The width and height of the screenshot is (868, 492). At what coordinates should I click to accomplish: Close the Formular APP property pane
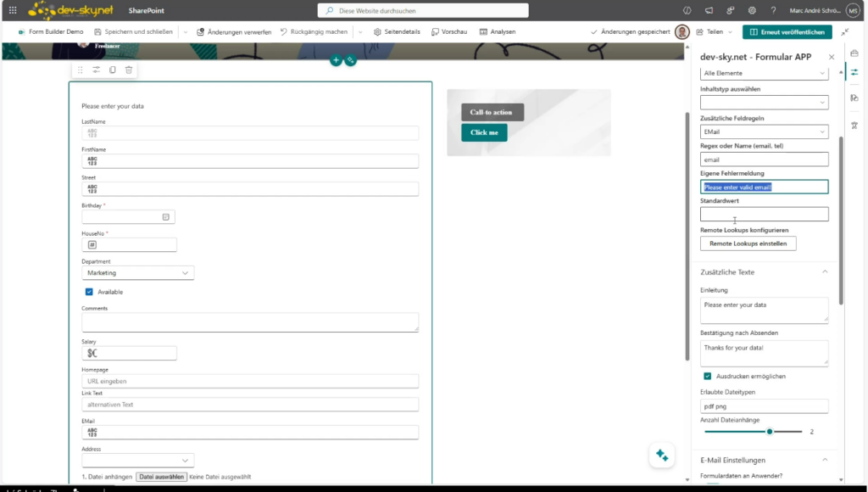(x=831, y=57)
